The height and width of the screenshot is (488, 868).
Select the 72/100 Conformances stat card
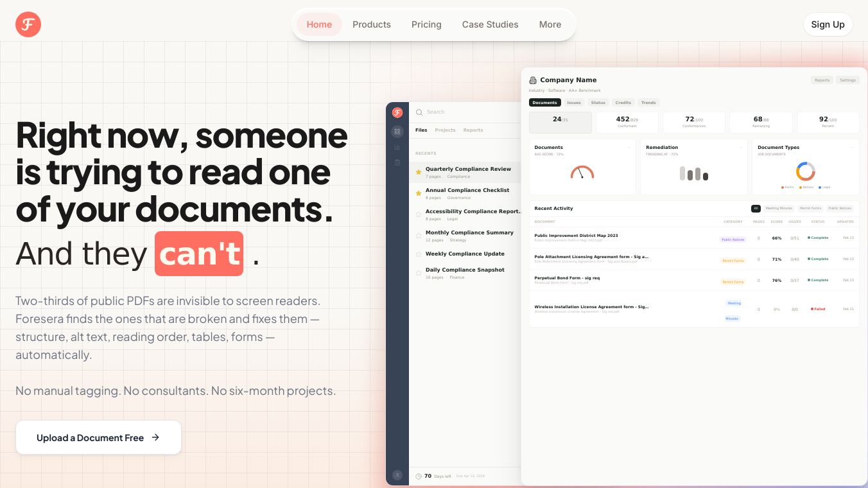click(694, 123)
